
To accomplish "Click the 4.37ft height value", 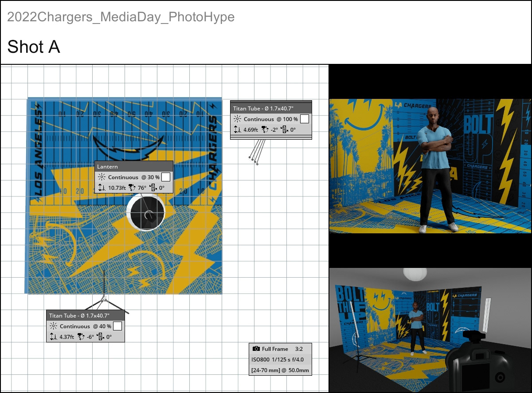I will [67, 337].
